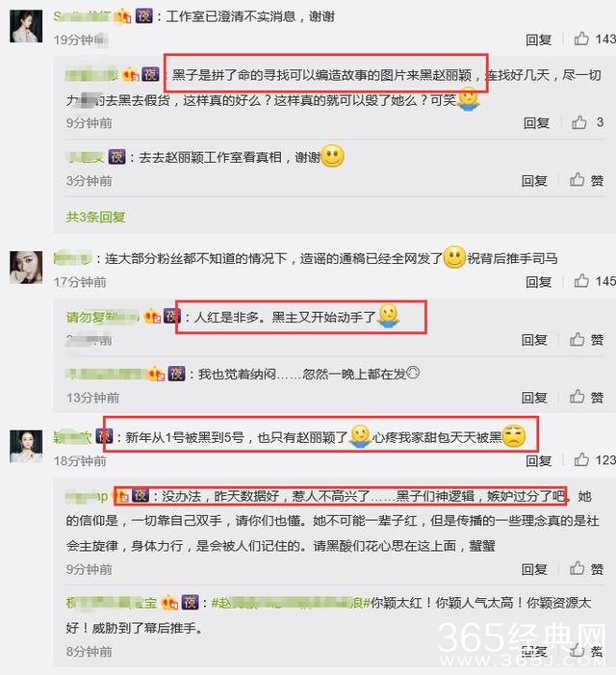The height and width of the screenshot is (675, 616).
Task: Open the username '请勿复…' profile link
Action: pyautogui.click(x=102, y=317)
